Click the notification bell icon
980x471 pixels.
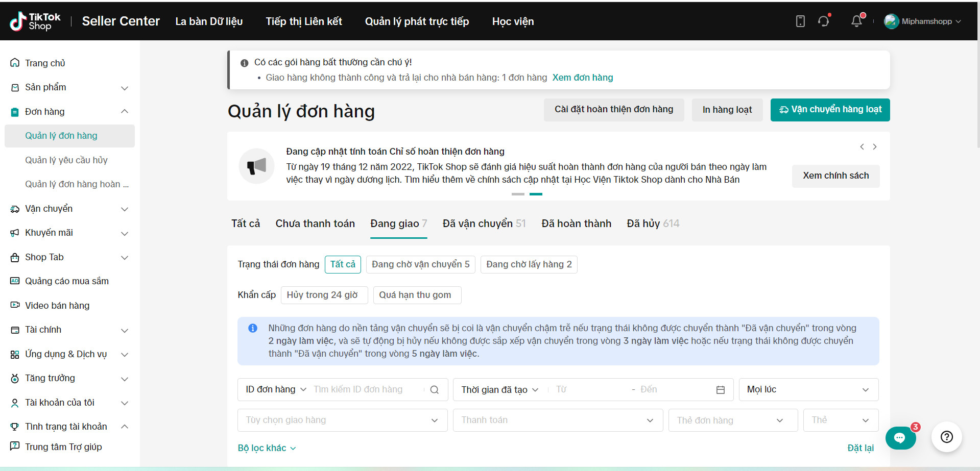pos(856,21)
